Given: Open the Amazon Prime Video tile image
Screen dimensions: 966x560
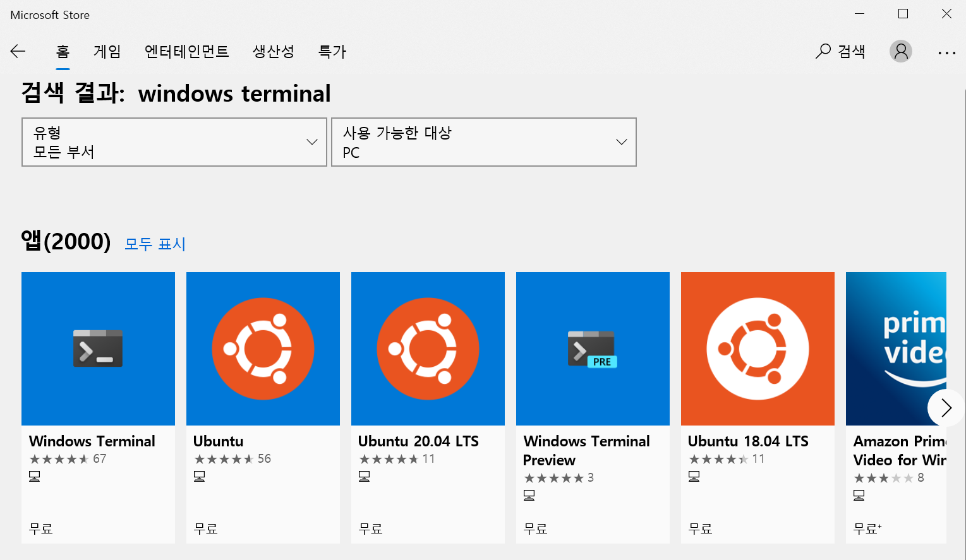Looking at the screenshot, I should click(x=896, y=349).
